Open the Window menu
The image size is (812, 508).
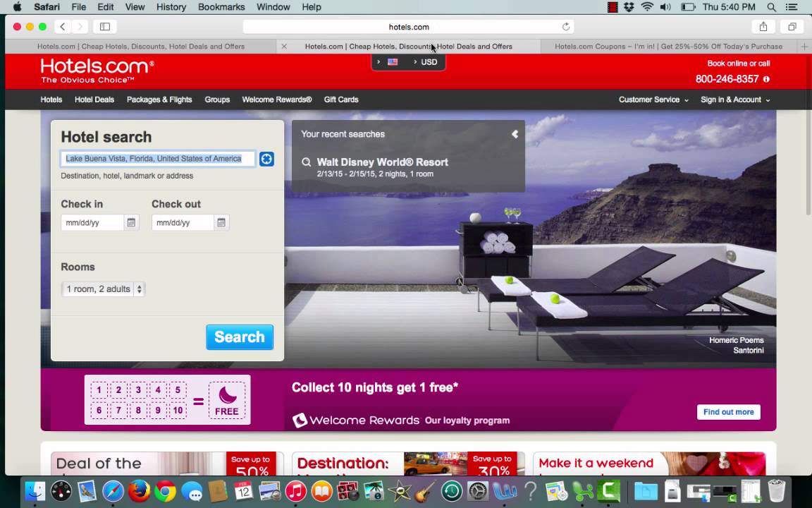coord(273,7)
